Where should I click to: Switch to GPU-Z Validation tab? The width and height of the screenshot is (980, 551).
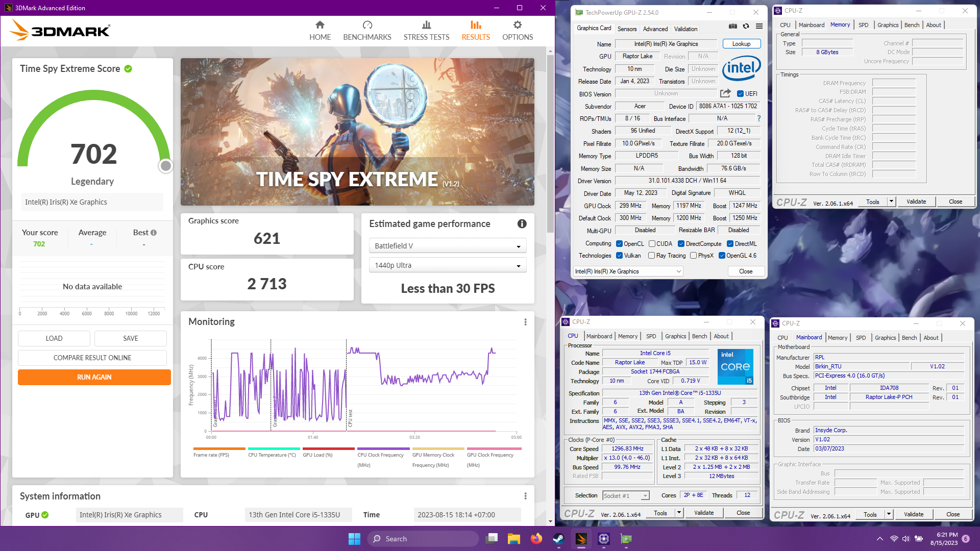(x=685, y=29)
